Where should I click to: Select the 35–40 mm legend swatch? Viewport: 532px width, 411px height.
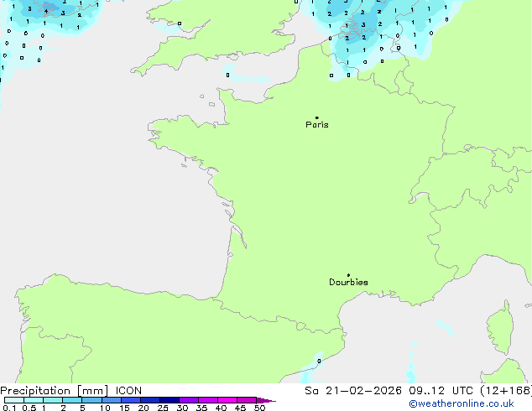pos(207,400)
